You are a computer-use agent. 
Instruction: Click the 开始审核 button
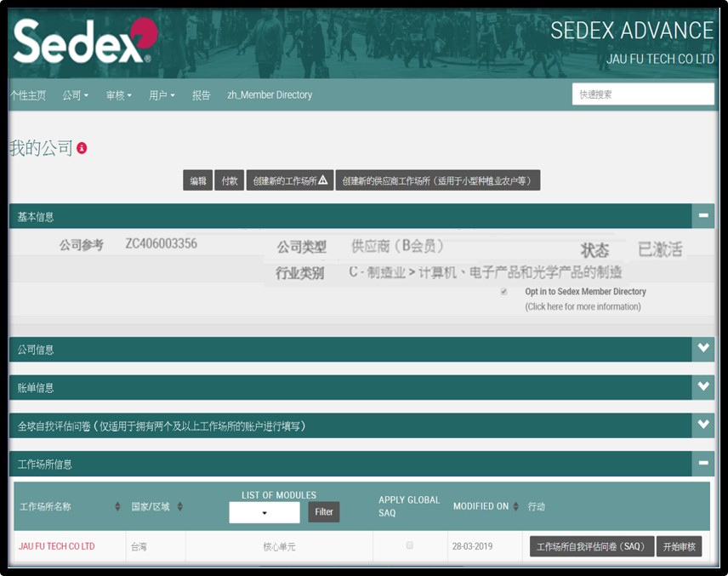pos(680,546)
